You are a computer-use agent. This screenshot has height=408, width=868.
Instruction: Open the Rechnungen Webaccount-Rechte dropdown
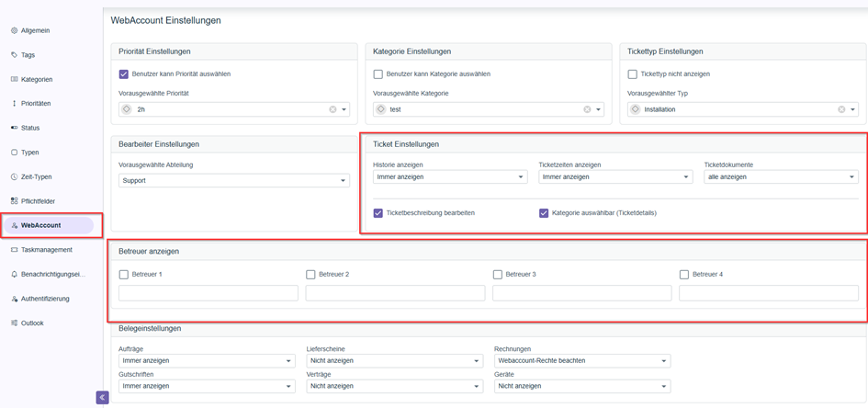pyautogui.click(x=581, y=361)
